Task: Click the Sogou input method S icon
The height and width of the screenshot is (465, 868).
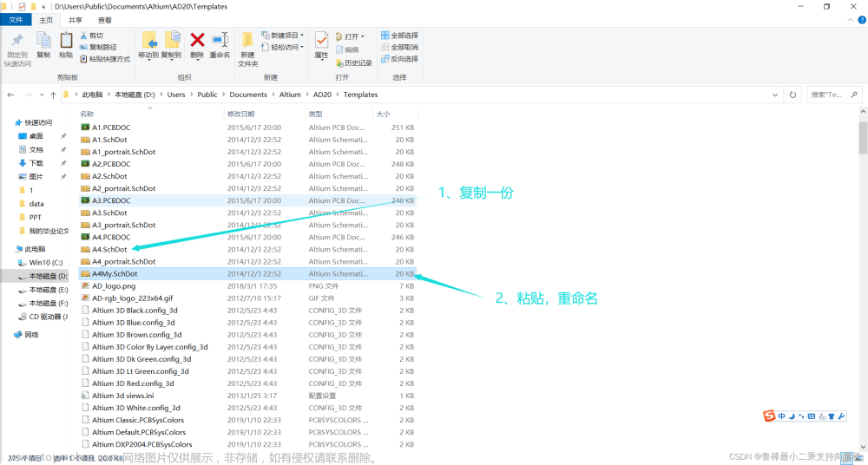Action: click(x=769, y=416)
